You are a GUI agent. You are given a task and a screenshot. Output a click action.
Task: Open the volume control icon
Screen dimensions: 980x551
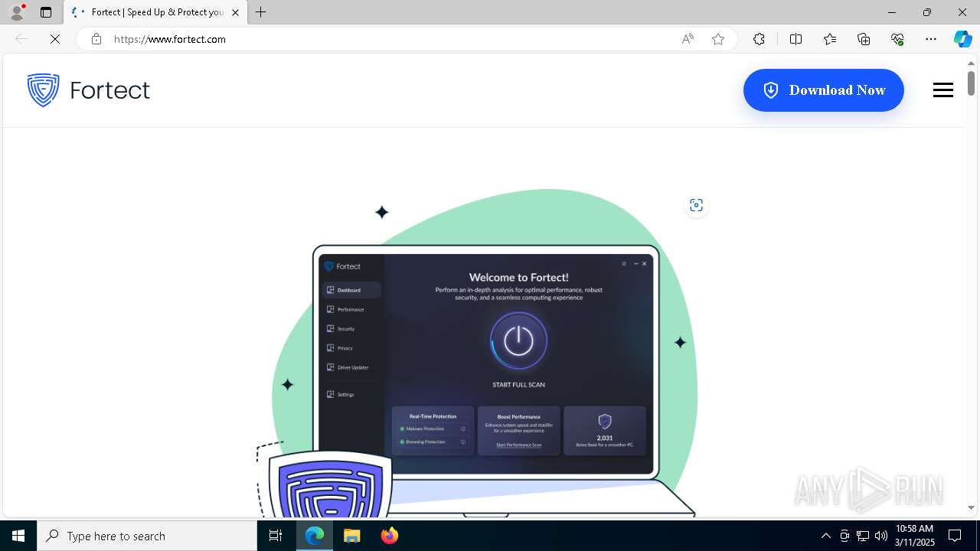click(x=881, y=536)
